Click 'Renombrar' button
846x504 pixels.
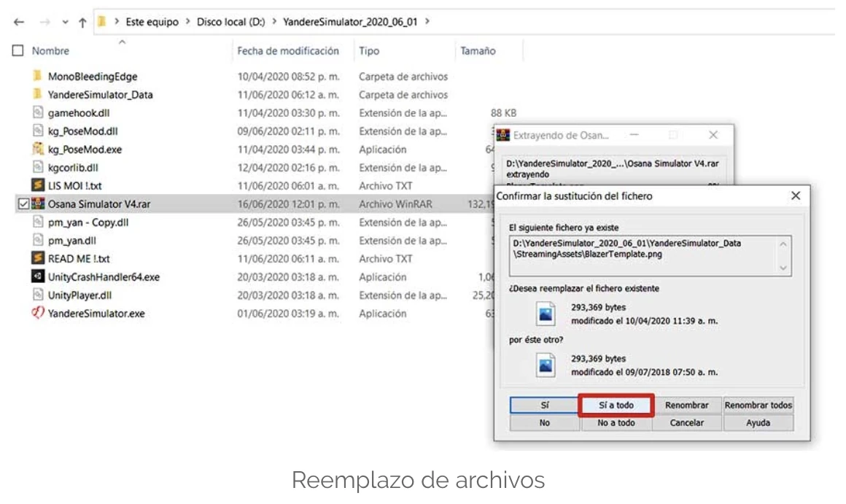(686, 406)
